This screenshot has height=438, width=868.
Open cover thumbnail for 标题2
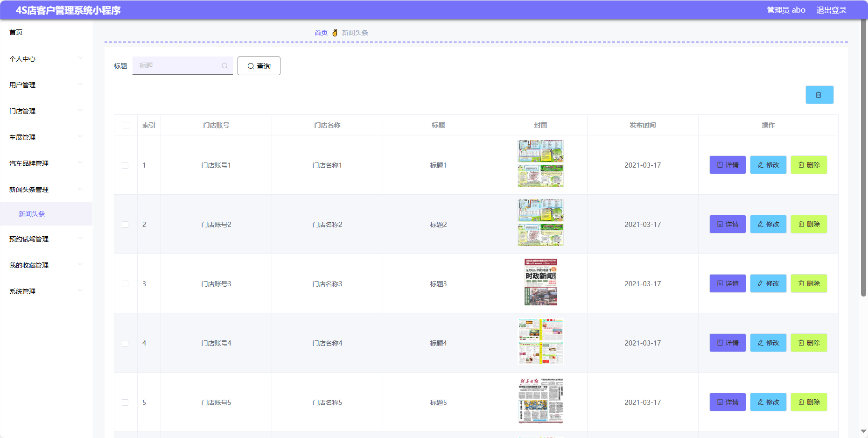(x=540, y=223)
